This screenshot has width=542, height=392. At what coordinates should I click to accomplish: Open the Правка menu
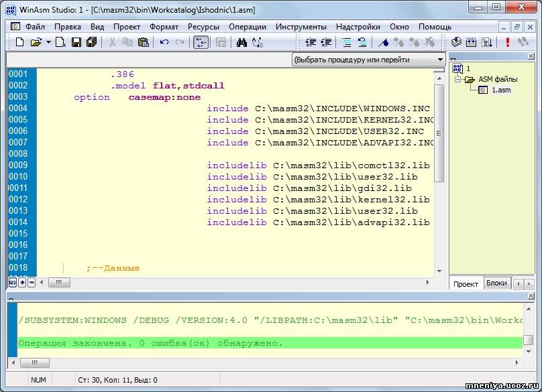point(68,27)
